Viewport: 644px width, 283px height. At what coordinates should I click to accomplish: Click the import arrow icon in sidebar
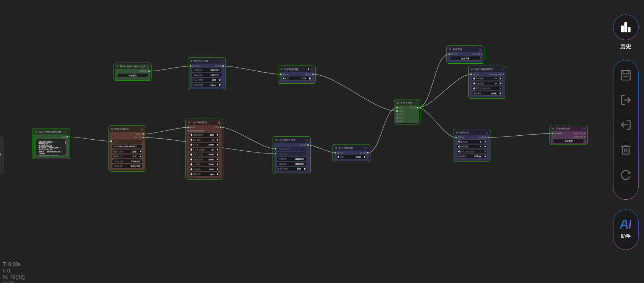(x=625, y=125)
